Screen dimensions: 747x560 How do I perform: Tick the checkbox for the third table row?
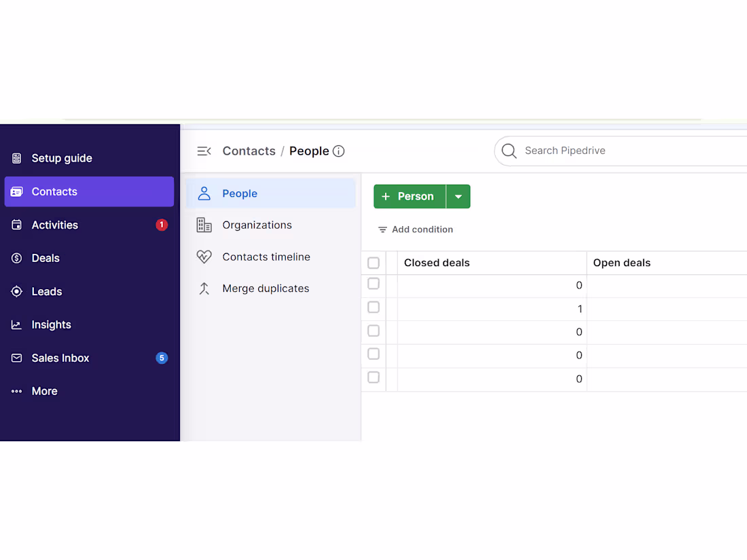[x=373, y=331]
